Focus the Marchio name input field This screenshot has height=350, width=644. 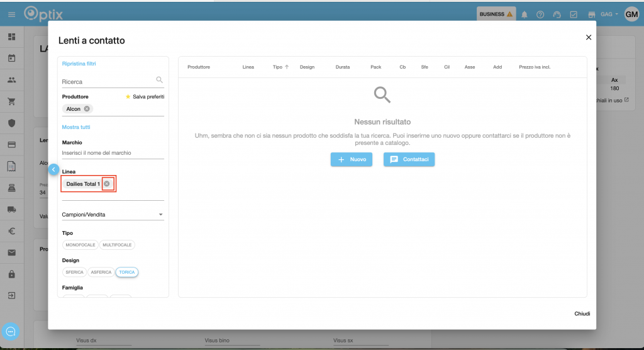click(113, 153)
